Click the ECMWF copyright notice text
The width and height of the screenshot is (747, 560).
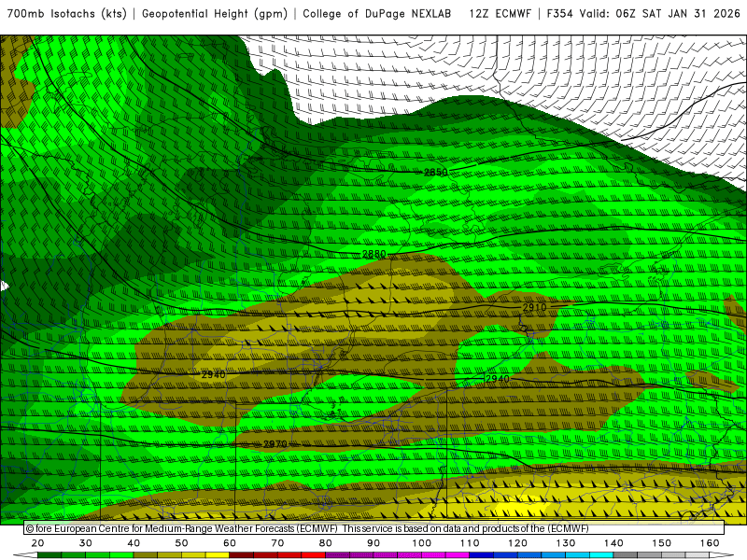point(307,528)
